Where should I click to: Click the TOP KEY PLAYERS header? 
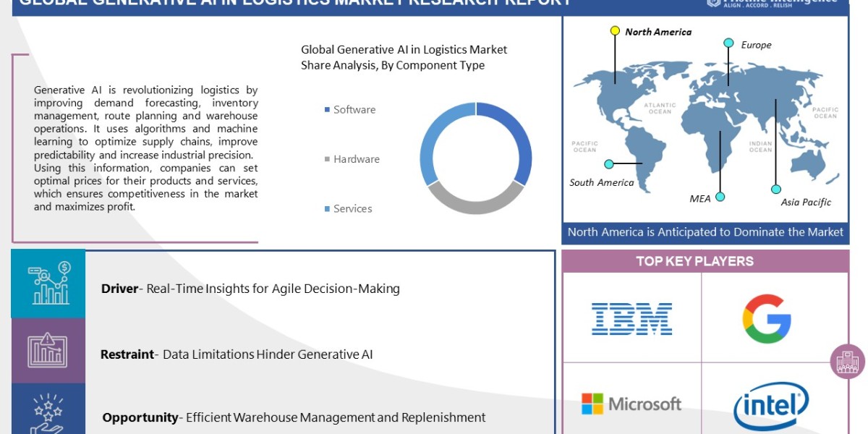pyautogui.click(x=694, y=261)
